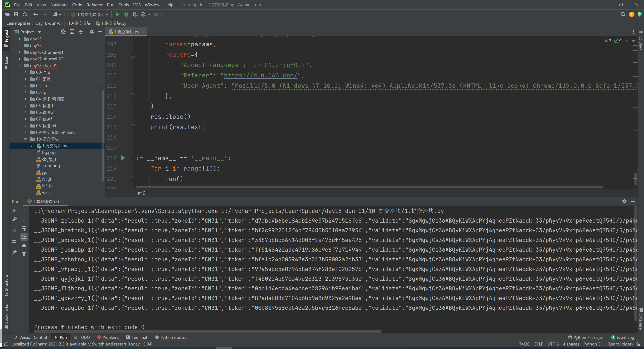Screen dimensions: 644x349
Task: Run with coverage icon
Action: (135, 15)
